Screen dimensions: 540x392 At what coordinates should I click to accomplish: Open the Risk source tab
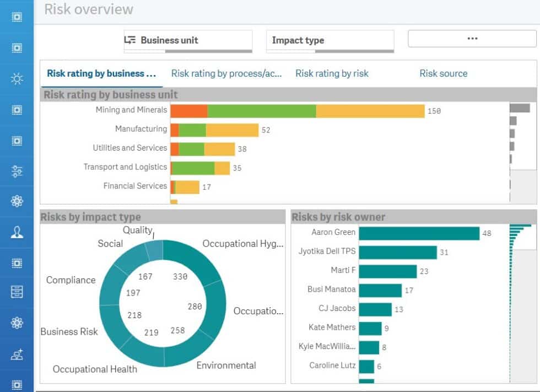click(x=444, y=73)
